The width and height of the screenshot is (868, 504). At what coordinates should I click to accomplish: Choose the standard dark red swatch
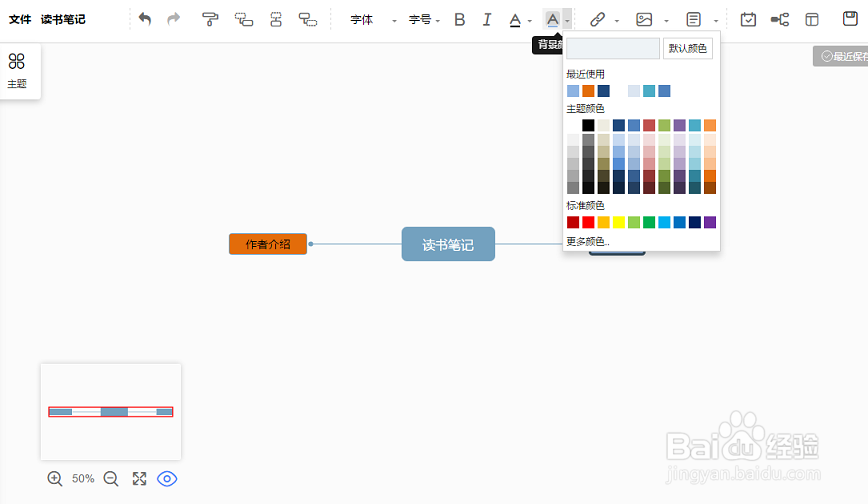click(573, 222)
